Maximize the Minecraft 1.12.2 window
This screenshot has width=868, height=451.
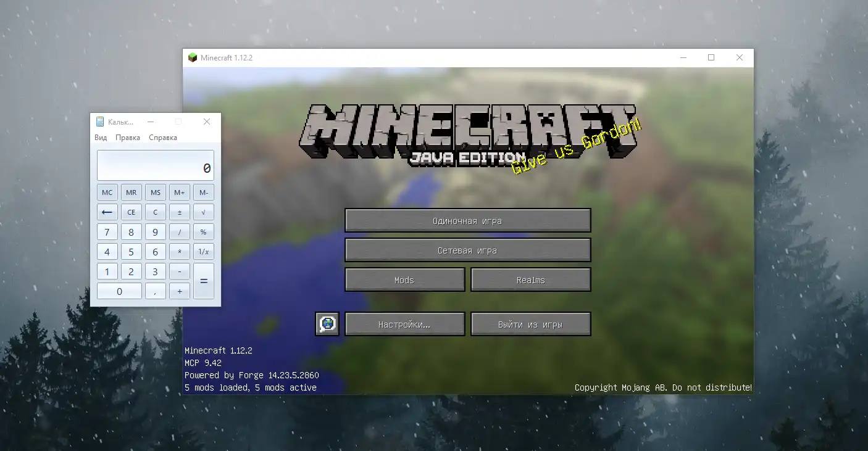click(x=711, y=57)
